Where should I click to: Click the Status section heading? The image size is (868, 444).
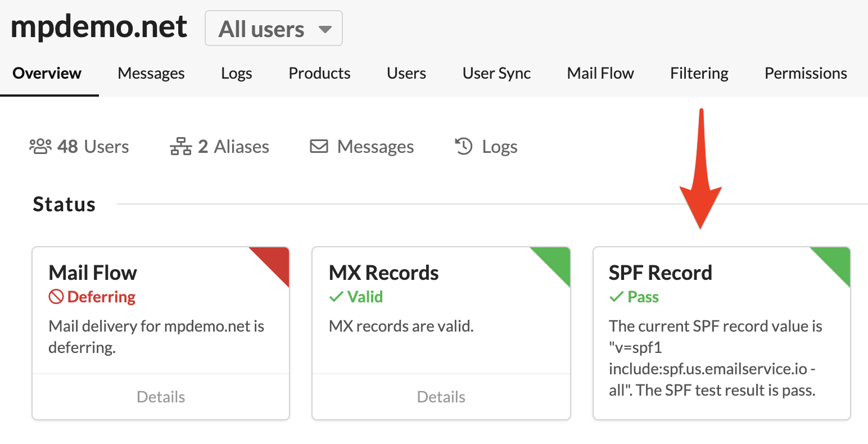[x=64, y=204]
